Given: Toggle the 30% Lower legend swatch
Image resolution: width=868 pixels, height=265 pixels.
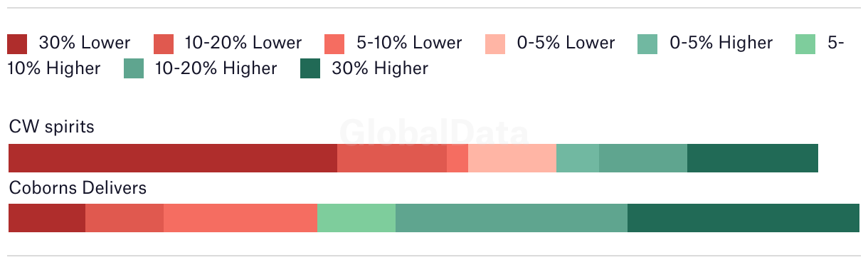Looking at the screenshot, I should 18,43.
